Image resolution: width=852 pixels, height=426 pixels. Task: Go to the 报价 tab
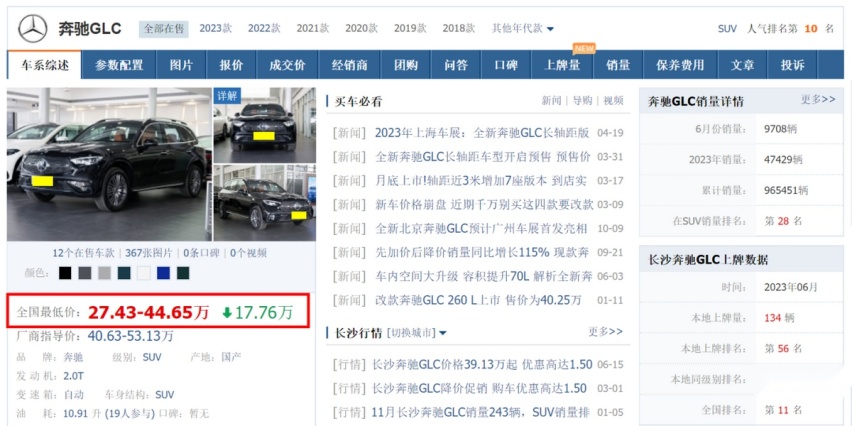(x=231, y=65)
